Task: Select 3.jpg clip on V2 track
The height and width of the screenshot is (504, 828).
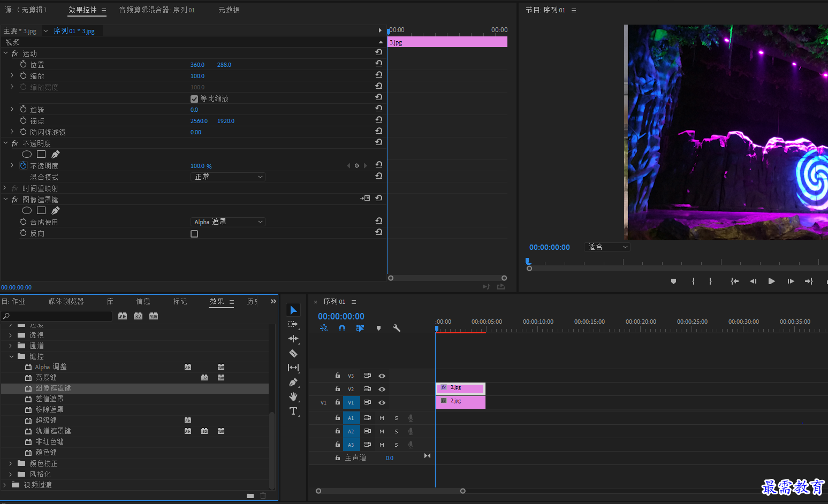Action: [460, 388]
